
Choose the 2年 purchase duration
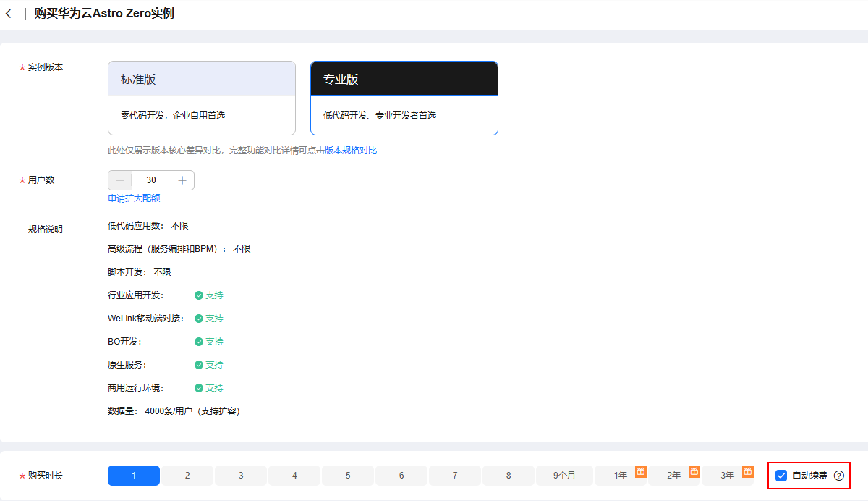click(x=674, y=476)
